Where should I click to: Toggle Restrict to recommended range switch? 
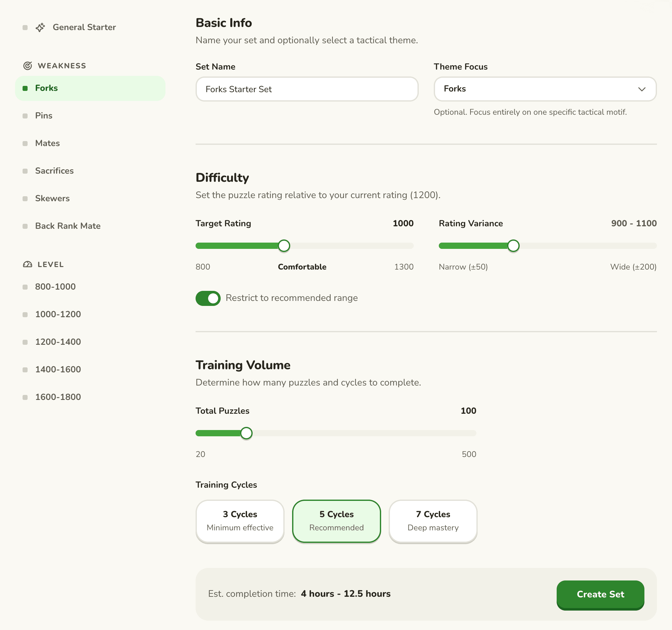coord(208,298)
